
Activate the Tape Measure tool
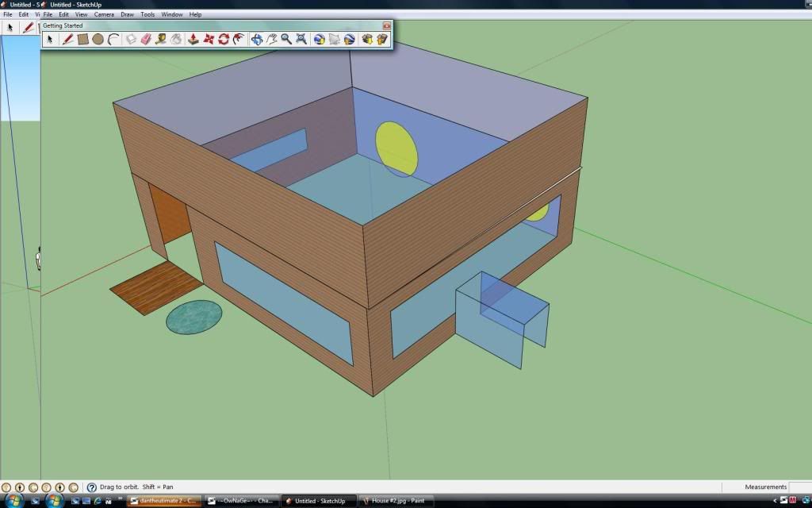(161, 39)
